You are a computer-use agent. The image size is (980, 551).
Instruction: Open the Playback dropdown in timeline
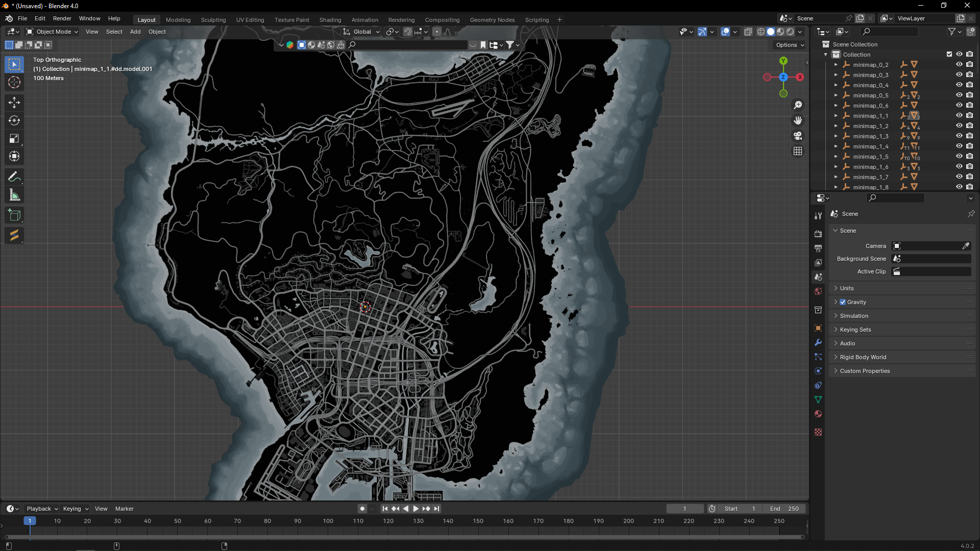(42, 509)
